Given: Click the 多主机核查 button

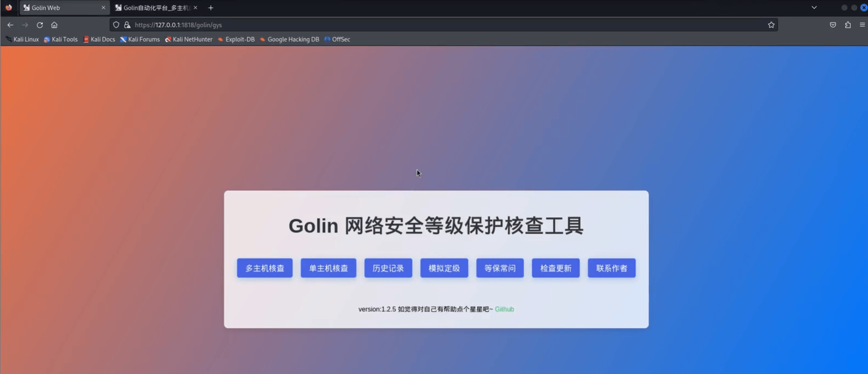Looking at the screenshot, I should (x=265, y=268).
